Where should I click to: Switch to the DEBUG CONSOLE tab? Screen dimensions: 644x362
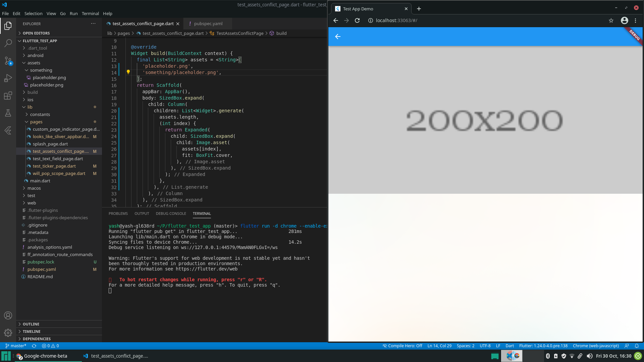pos(171,214)
